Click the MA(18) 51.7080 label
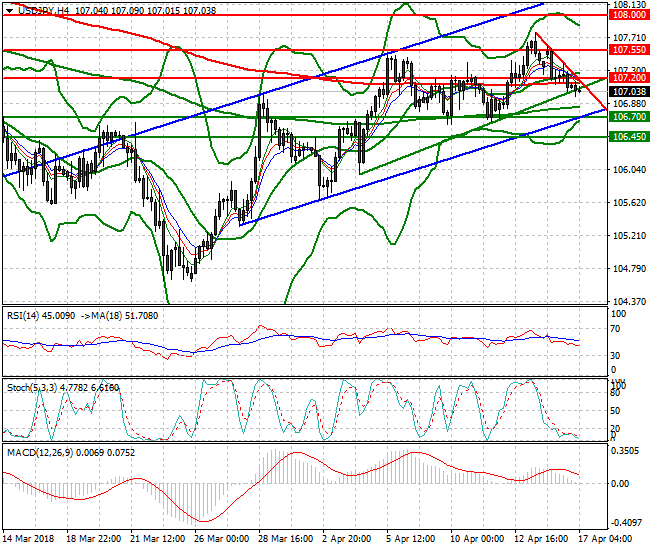The height and width of the screenshot is (550, 650). coord(125,316)
